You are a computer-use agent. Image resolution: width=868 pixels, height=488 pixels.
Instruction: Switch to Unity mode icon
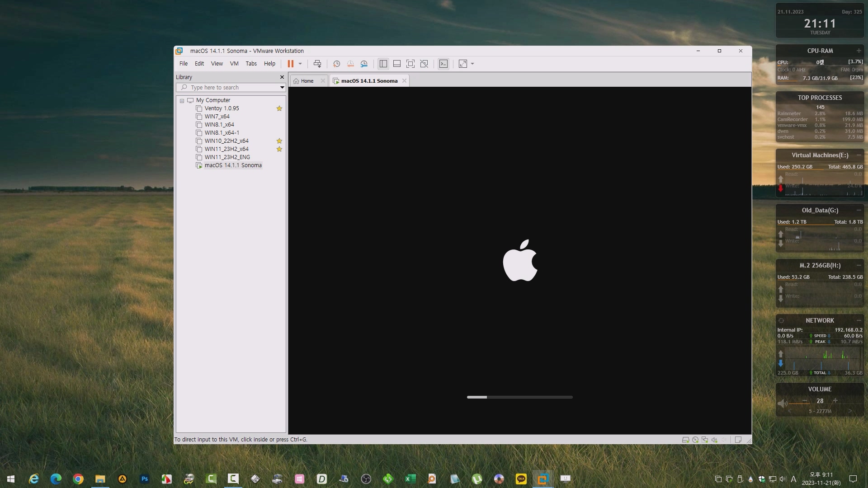tap(424, 64)
